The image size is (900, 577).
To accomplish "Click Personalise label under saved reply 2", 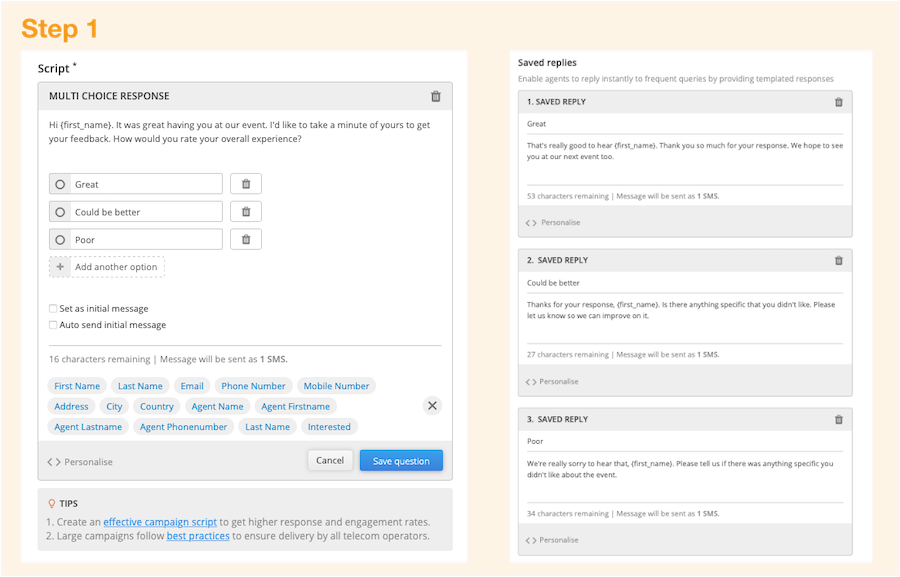I will (559, 382).
